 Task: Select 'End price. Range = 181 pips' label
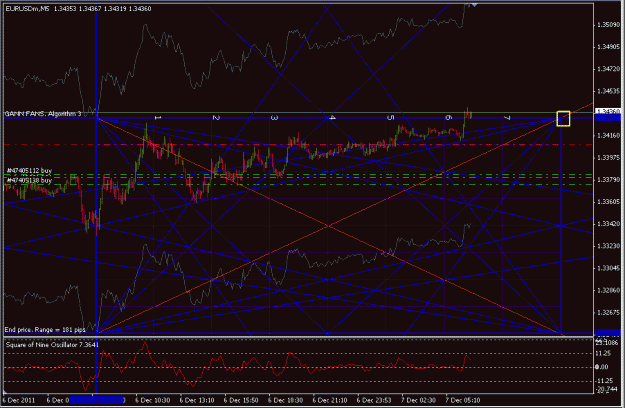pyautogui.click(x=45, y=330)
